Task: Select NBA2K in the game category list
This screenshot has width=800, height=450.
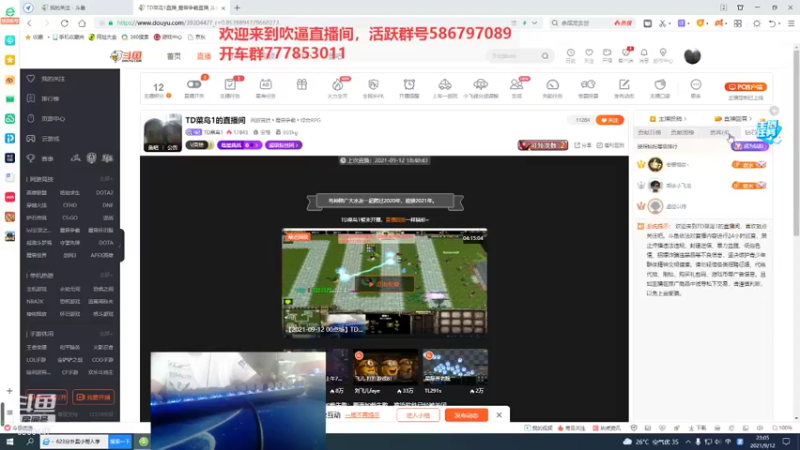Action: pyautogui.click(x=35, y=302)
